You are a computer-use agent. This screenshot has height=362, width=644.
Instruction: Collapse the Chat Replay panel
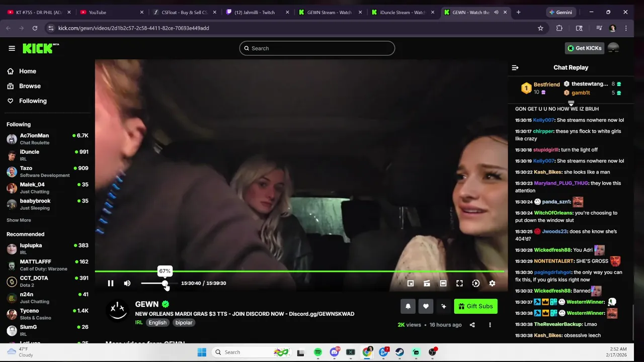click(515, 67)
